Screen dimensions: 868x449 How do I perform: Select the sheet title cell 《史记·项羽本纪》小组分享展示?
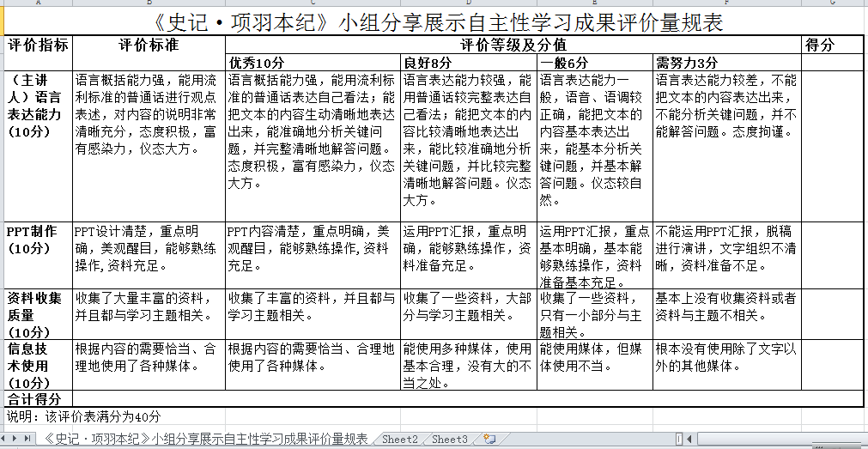[x=434, y=22]
